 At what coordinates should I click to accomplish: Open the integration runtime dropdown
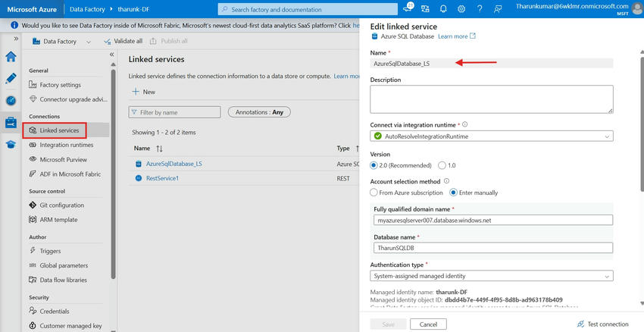pos(492,136)
